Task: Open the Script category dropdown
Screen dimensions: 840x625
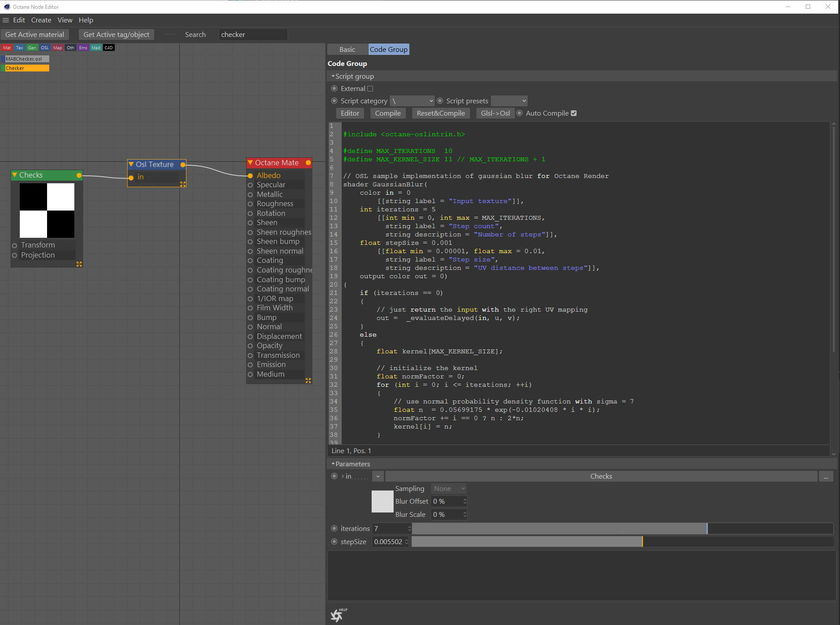Action: click(412, 101)
